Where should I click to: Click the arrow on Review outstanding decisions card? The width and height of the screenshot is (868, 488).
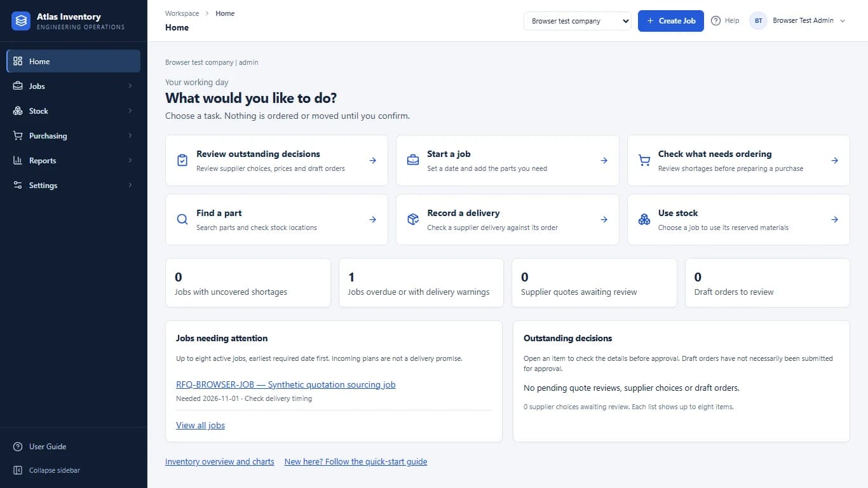[373, 161]
